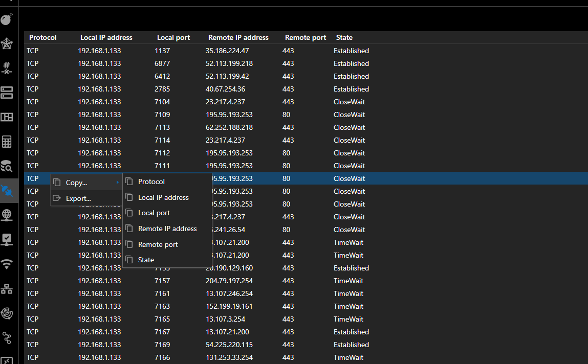
Task: Open the radar scan icon in sidebar
Action: coord(7,313)
